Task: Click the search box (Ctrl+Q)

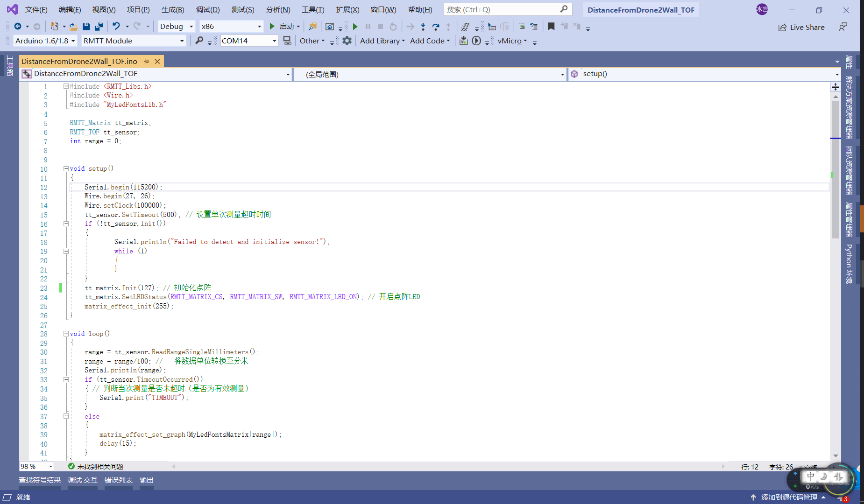Action: pos(508,9)
